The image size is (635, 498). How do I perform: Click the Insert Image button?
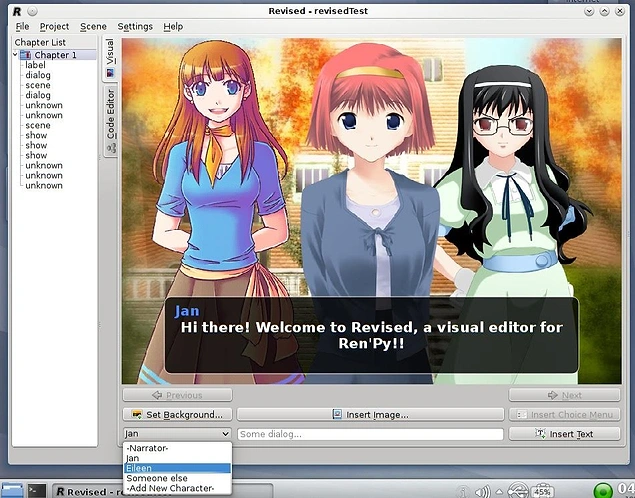(x=370, y=414)
